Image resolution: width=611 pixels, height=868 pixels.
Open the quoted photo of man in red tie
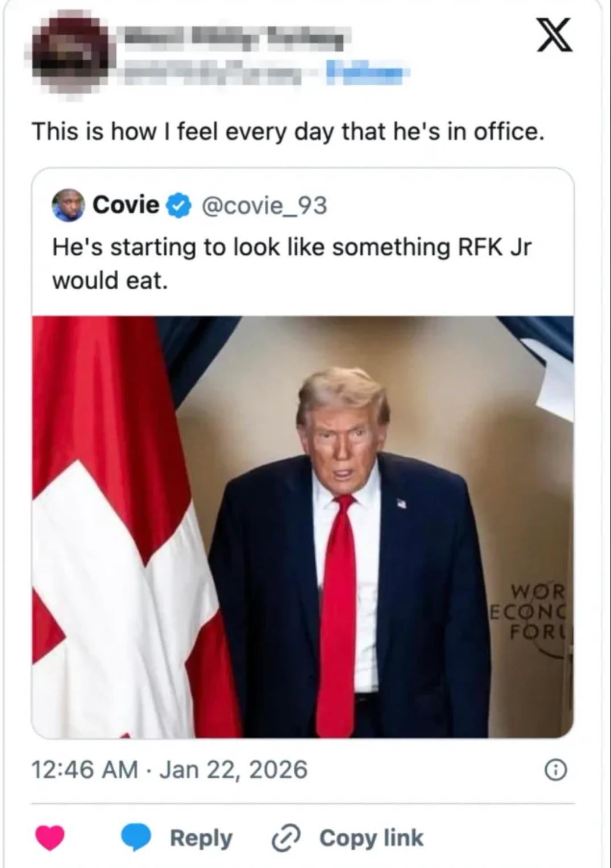pos(302,527)
